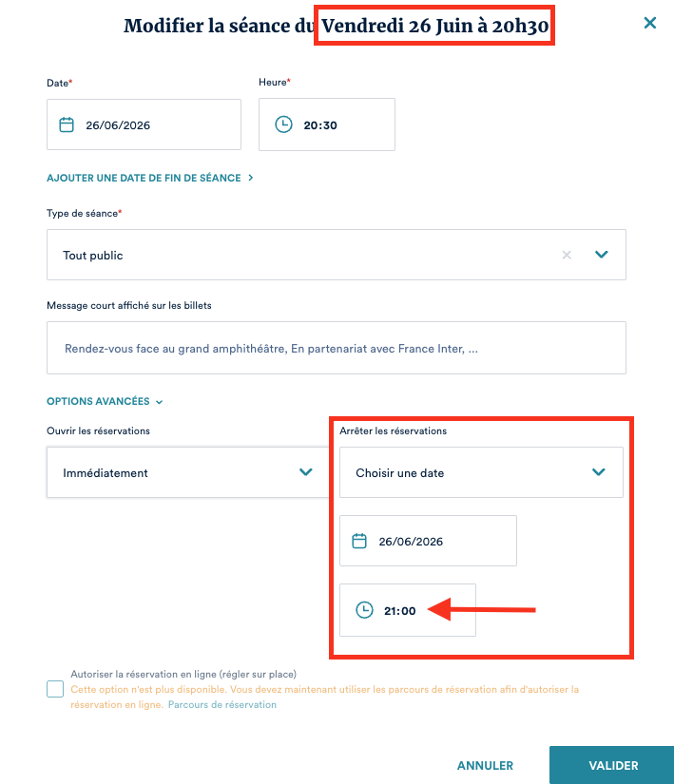
Task: Collapse the Options avancées section
Action: 105,402
